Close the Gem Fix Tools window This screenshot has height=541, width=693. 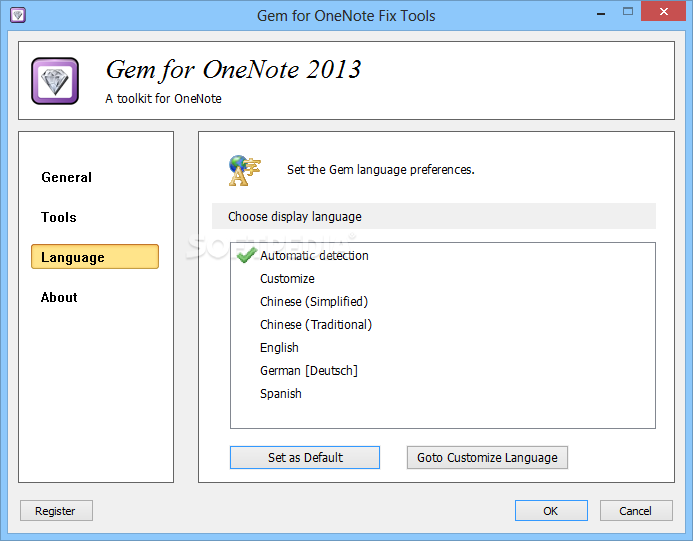click(x=663, y=11)
